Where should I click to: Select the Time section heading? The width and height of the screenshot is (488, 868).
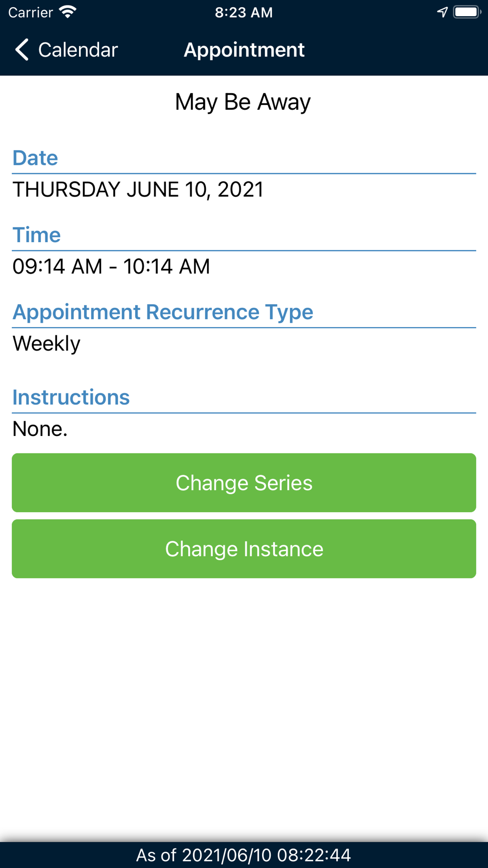pyautogui.click(x=37, y=235)
